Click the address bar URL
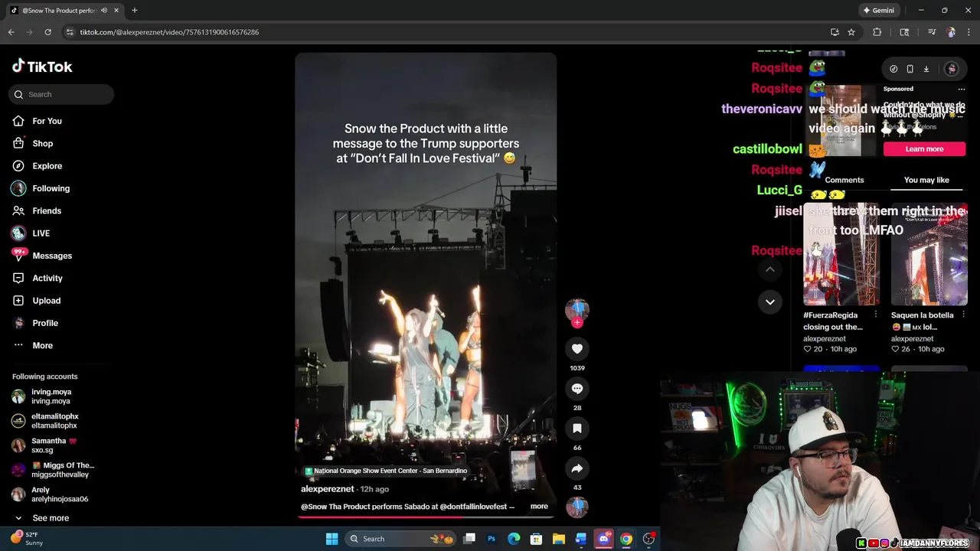 click(169, 32)
